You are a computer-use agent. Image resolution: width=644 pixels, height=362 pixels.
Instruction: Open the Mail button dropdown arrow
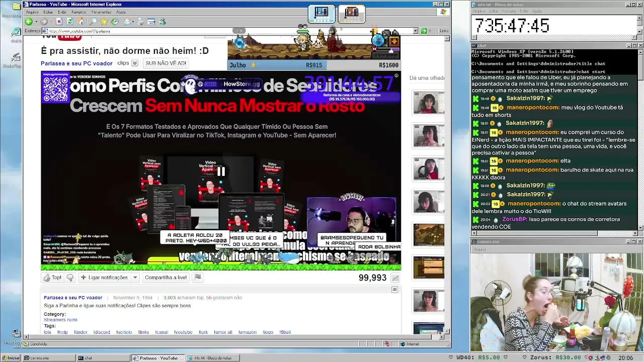point(133,22)
